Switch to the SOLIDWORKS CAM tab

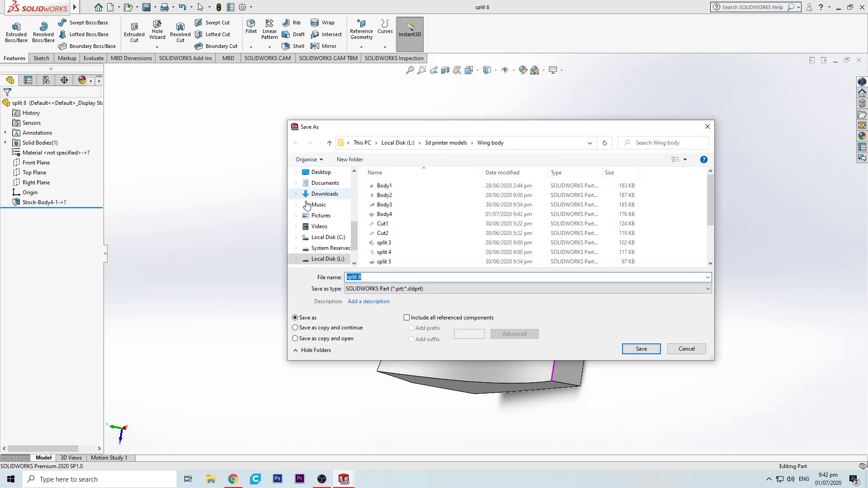click(x=268, y=58)
